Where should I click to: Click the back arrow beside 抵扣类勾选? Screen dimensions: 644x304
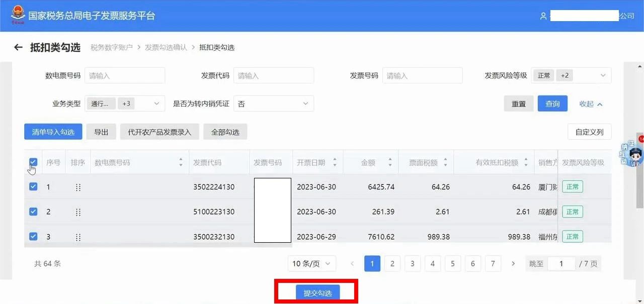tap(19, 47)
